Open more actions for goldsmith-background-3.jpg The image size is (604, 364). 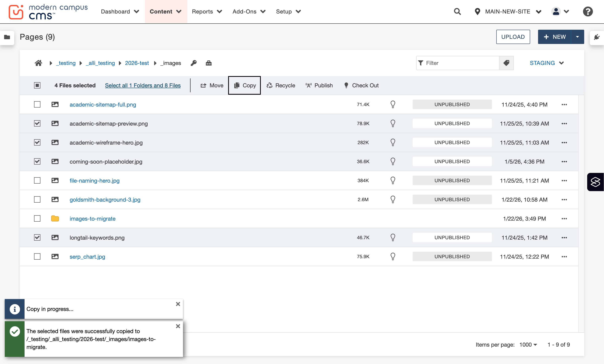[x=564, y=199]
